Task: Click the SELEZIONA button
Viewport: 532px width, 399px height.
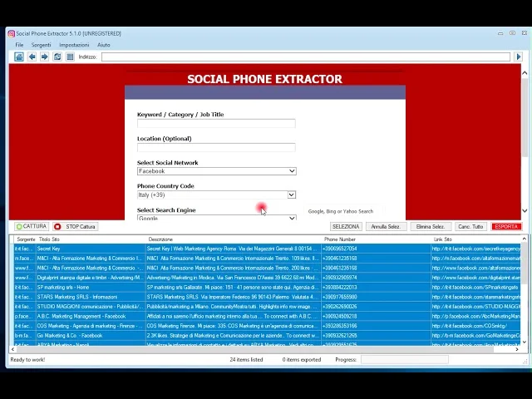Action: [346, 226]
